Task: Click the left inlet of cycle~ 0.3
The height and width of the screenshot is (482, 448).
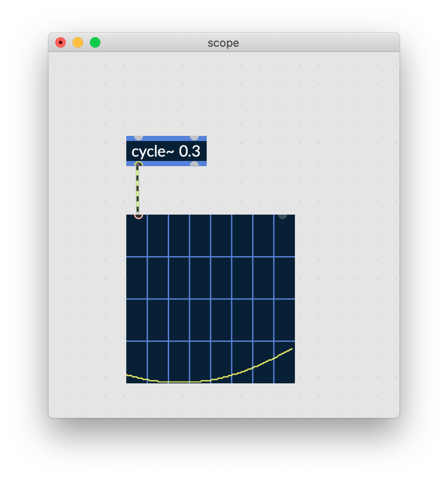Action: tap(138, 138)
